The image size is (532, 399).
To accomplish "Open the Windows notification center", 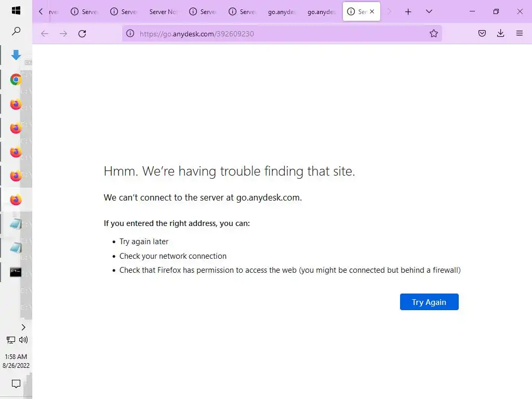I will click(x=16, y=384).
